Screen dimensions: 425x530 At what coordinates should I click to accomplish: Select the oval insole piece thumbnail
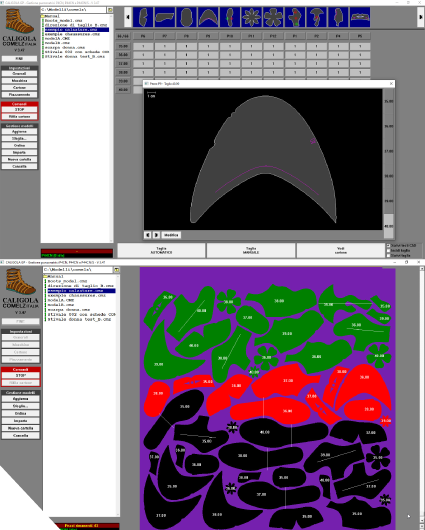[186, 17]
